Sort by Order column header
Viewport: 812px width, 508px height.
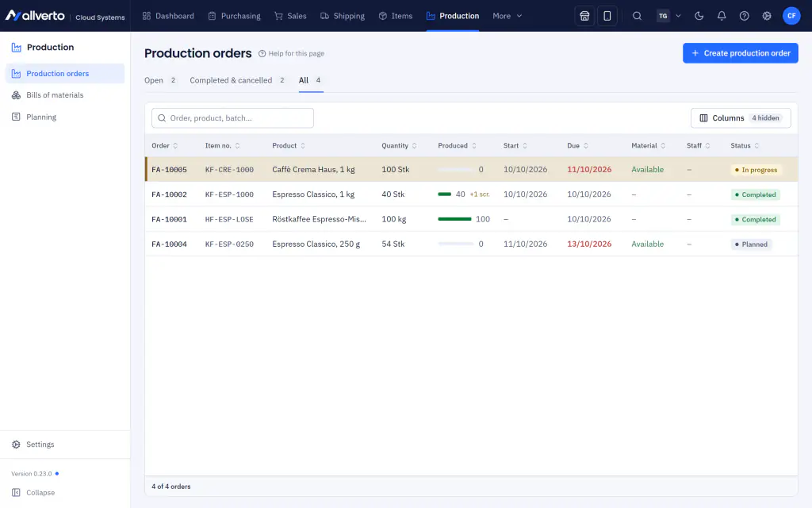pos(165,146)
